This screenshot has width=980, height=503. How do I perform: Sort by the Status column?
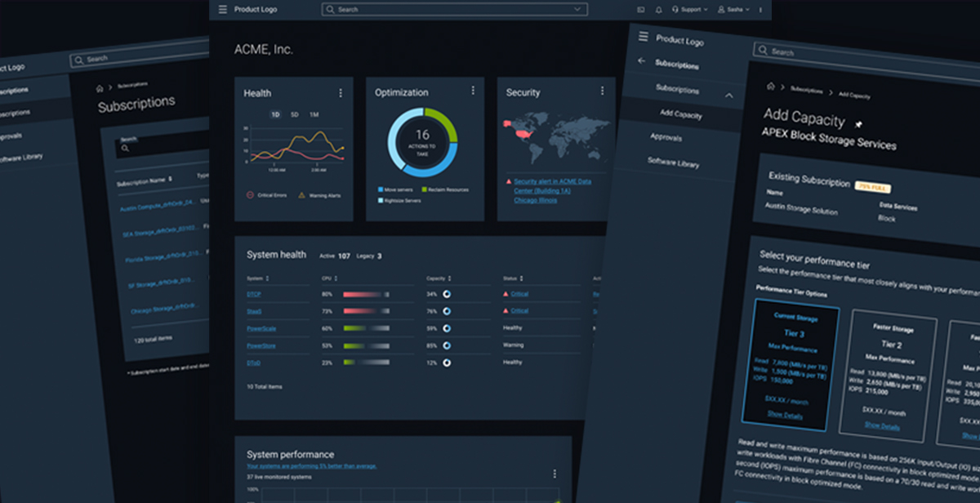pyautogui.click(x=513, y=278)
